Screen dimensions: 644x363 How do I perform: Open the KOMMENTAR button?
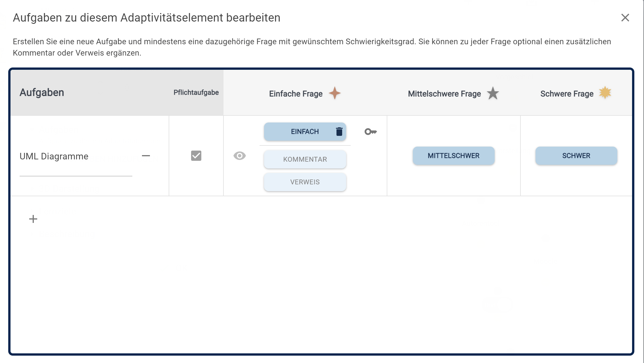pyautogui.click(x=305, y=159)
